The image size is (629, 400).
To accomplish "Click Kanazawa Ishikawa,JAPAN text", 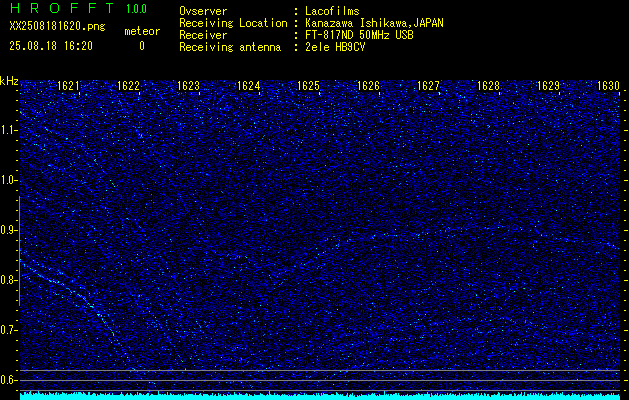I will [374, 23].
